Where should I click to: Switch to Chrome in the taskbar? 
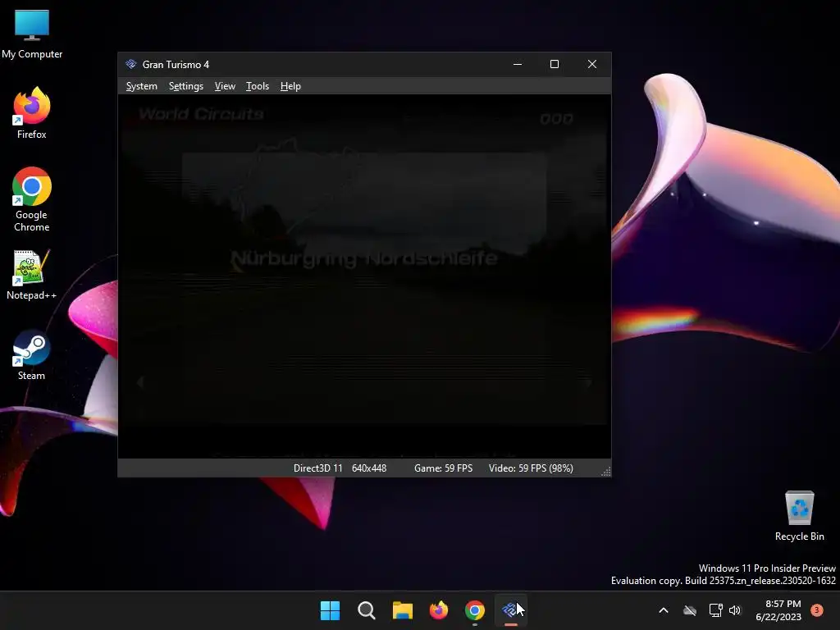(x=475, y=610)
